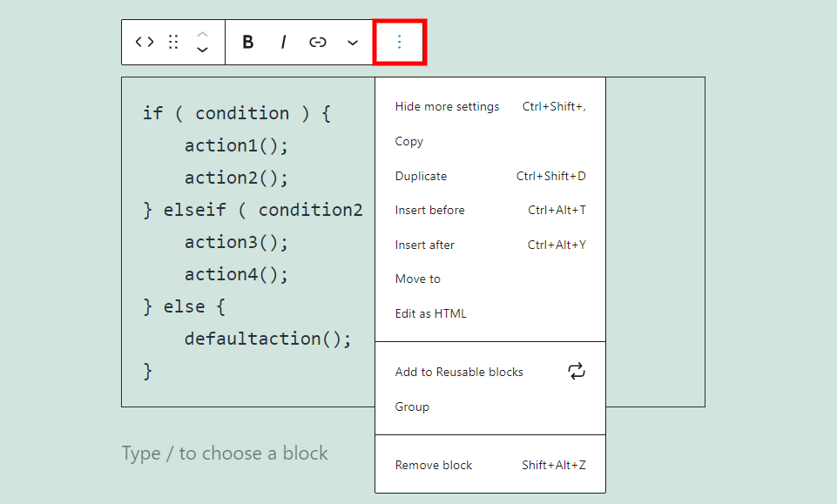Toggle bold formatting
The height and width of the screenshot is (504, 837).
[x=248, y=42]
